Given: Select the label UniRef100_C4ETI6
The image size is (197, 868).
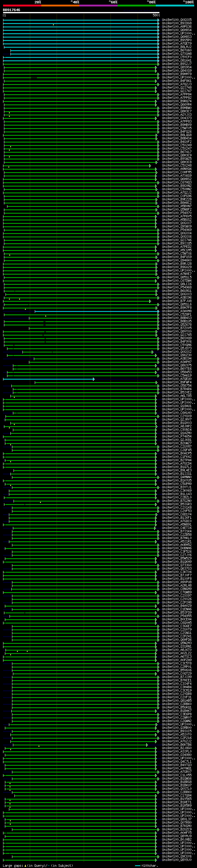Looking at the screenshot, I should 176,528.
